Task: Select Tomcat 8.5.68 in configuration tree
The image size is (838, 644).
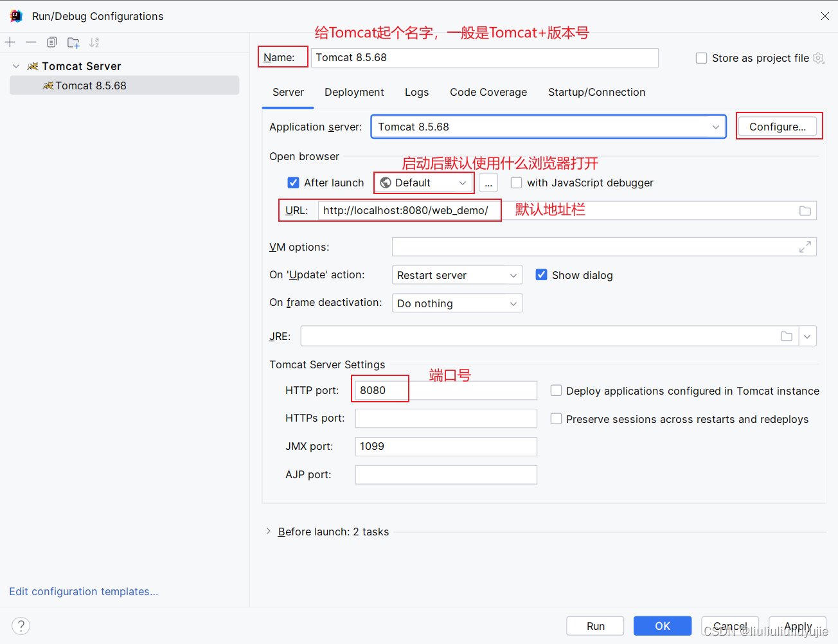Action: click(x=125, y=85)
